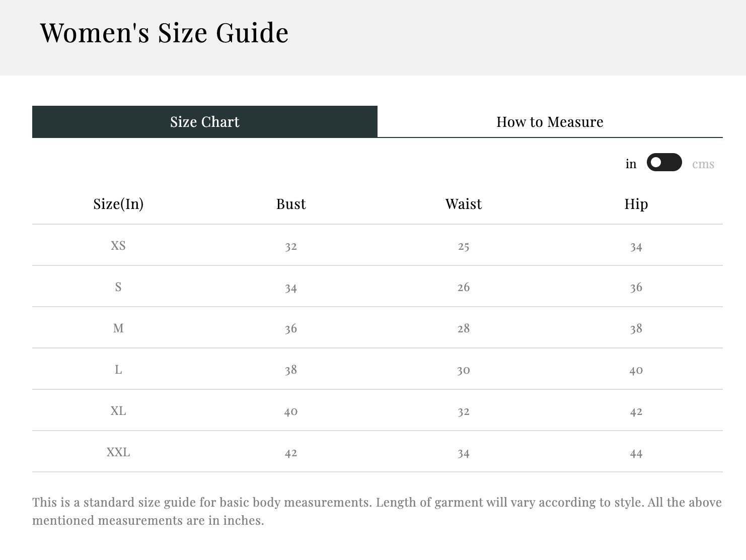
Task: Click the Bust column header
Action: (x=290, y=204)
